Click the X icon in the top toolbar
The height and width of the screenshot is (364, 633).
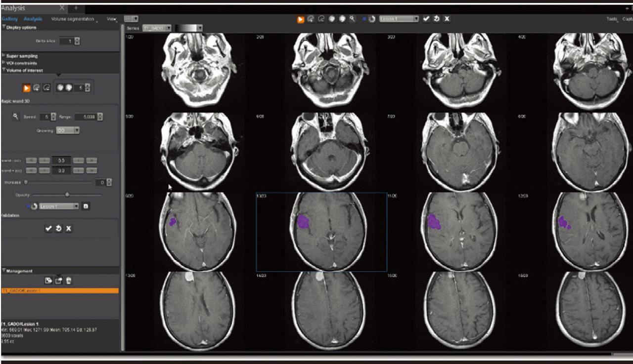point(447,19)
